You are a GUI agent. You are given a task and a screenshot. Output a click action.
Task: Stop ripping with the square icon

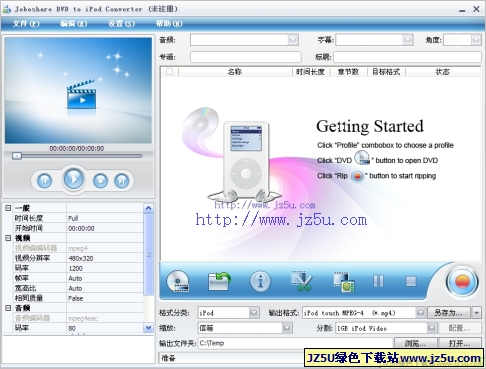point(411,281)
